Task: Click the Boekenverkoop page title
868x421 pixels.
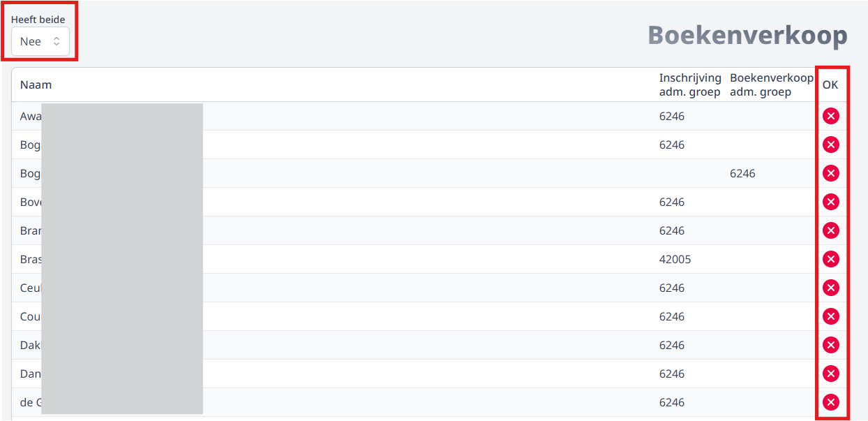Action: click(747, 36)
